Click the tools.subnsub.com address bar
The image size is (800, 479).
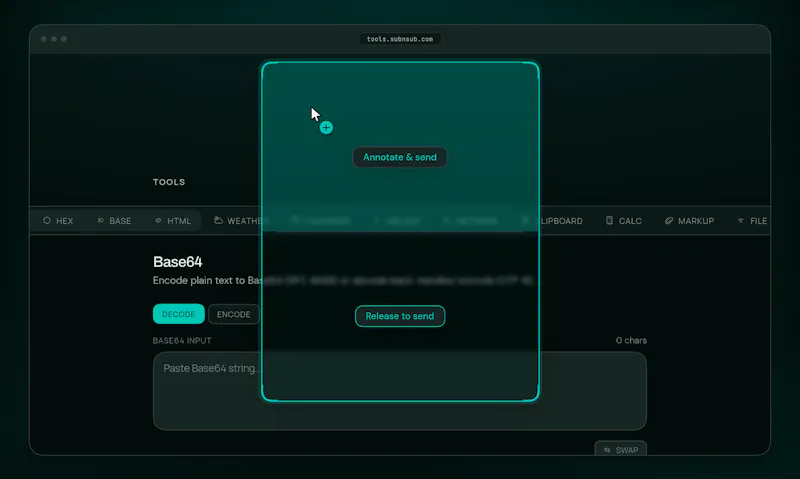(400, 39)
